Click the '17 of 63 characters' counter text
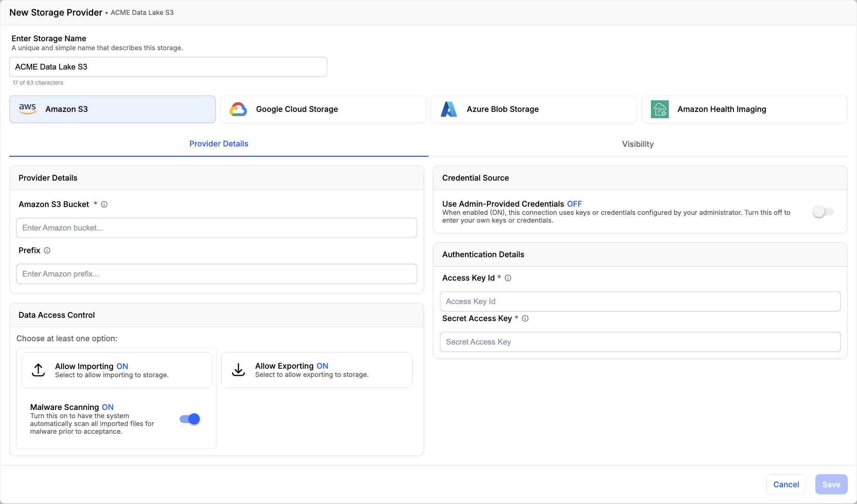This screenshot has height=504, width=857. (38, 83)
